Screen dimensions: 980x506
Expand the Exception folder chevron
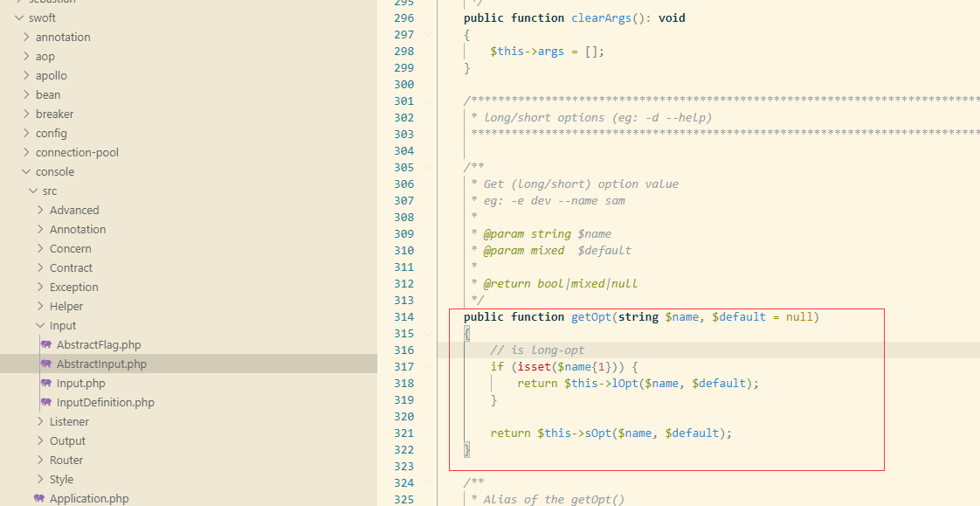click(x=41, y=288)
